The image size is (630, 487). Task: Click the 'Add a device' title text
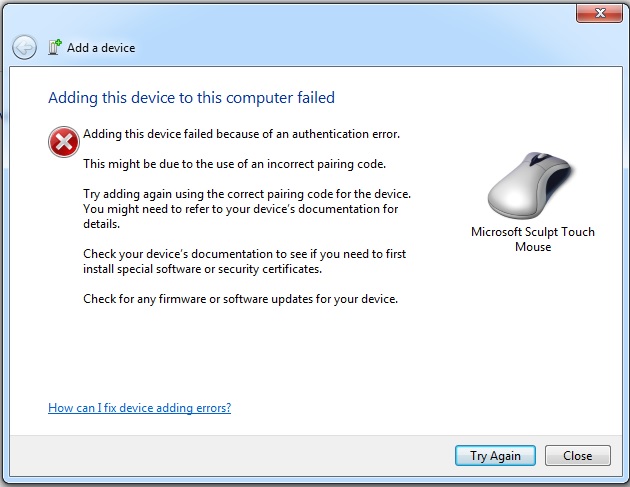101,48
